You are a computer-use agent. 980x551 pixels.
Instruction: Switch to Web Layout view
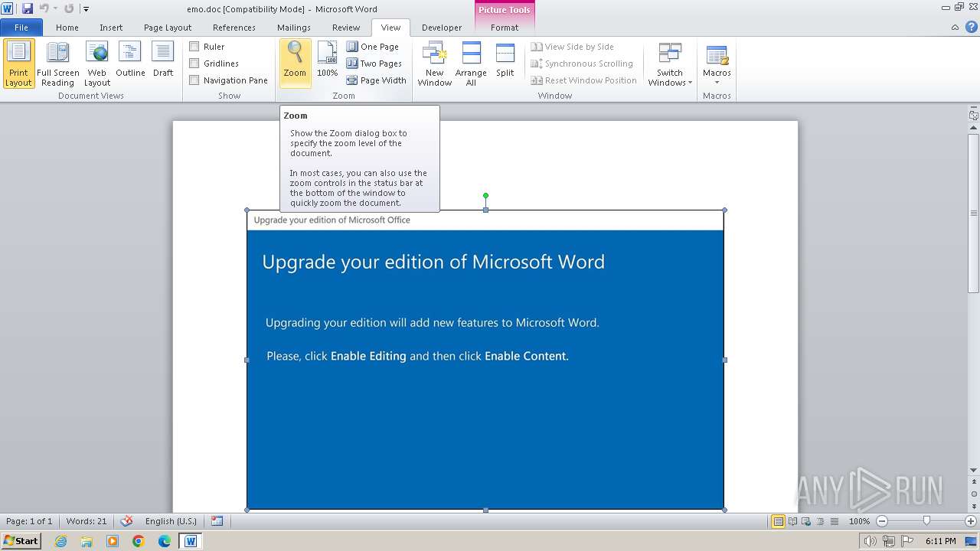point(97,64)
